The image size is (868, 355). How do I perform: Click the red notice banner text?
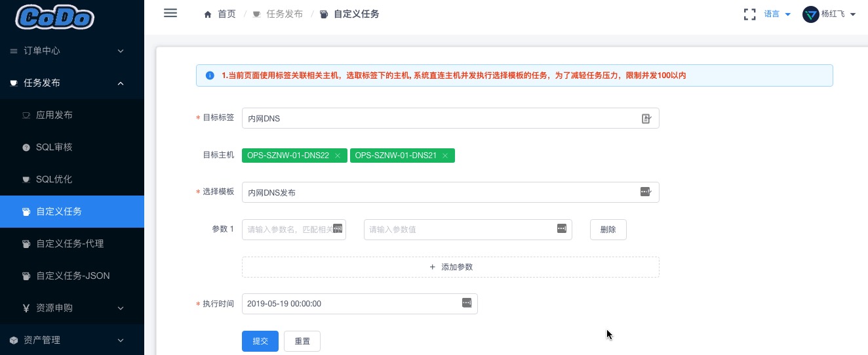click(x=454, y=75)
